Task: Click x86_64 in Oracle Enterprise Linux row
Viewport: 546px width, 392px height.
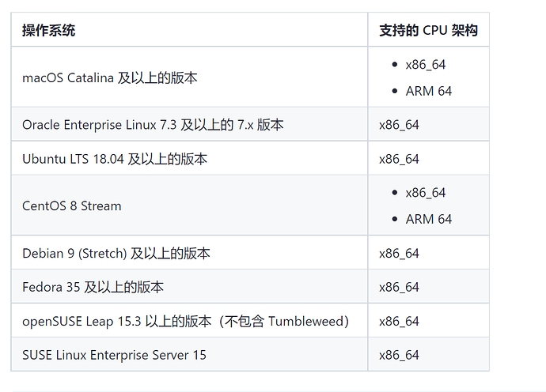Action: coord(399,125)
